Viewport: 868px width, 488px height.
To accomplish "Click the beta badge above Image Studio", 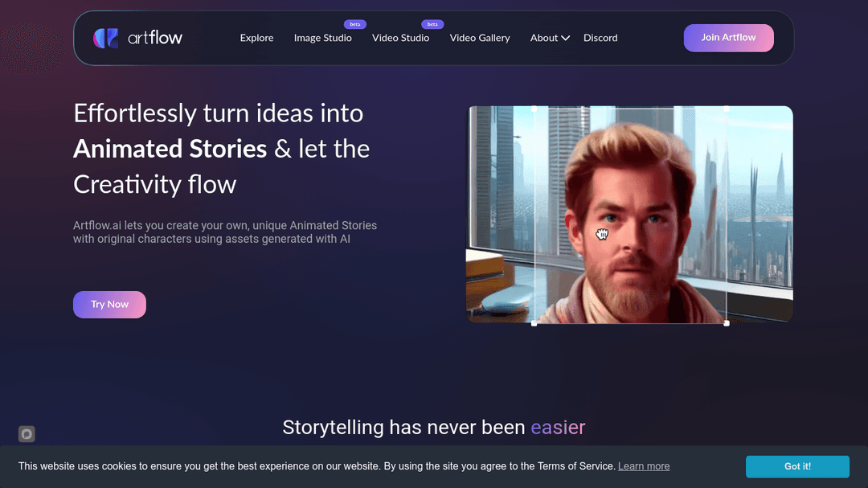I will (x=354, y=24).
